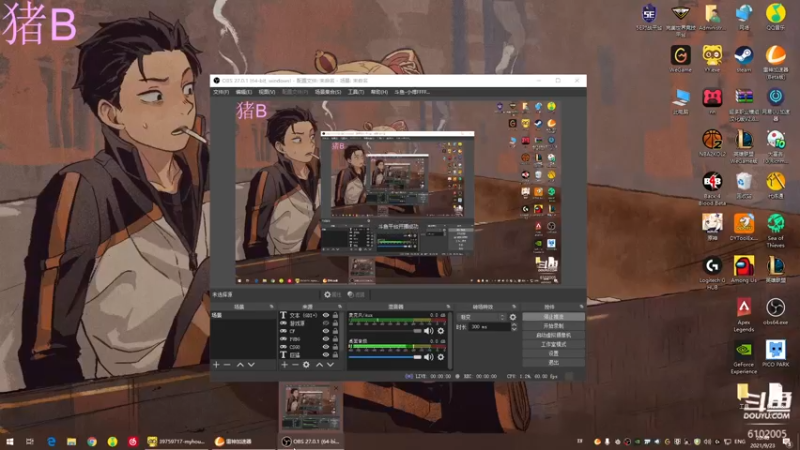Open the WinRAR archive on the desktop
This screenshot has width=800, height=450.
pos(743,104)
